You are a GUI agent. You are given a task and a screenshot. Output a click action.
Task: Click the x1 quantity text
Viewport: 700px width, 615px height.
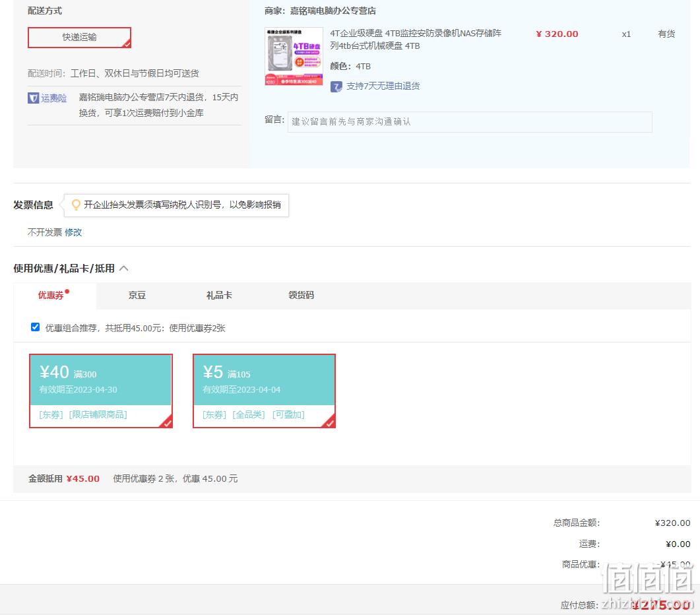[626, 34]
